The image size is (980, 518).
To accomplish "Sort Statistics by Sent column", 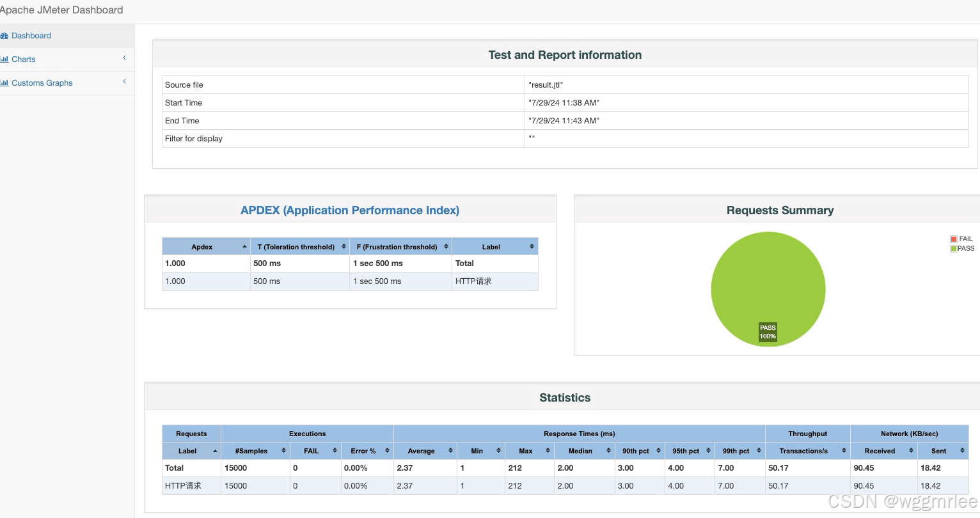I will tap(943, 451).
